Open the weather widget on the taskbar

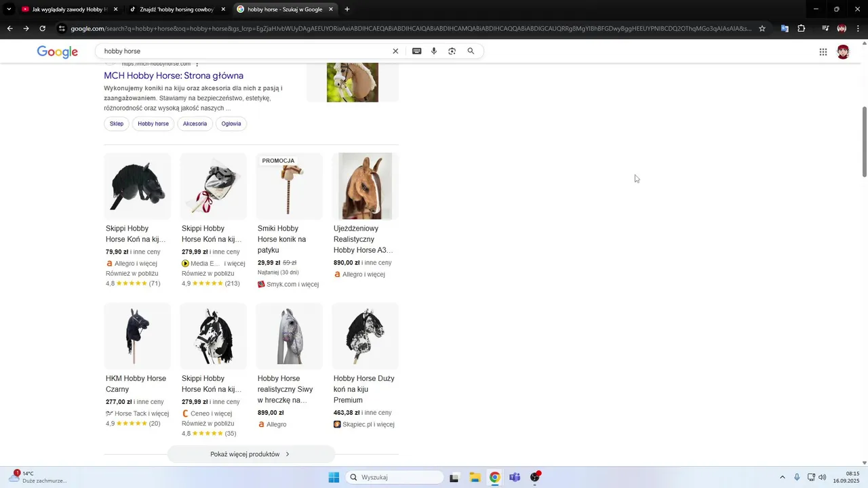[x=37, y=477]
